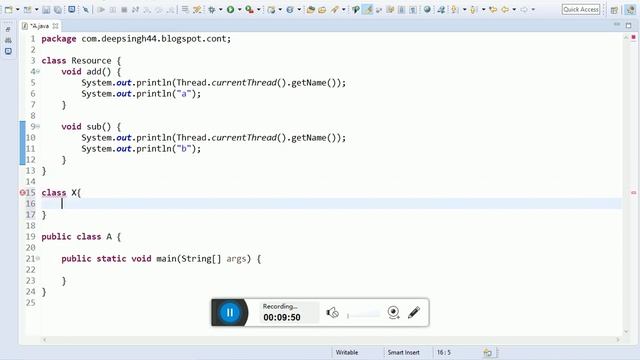This screenshot has width=640, height=360.
Task: Collapse the sub() method fold marker
Action: point(38,127)
